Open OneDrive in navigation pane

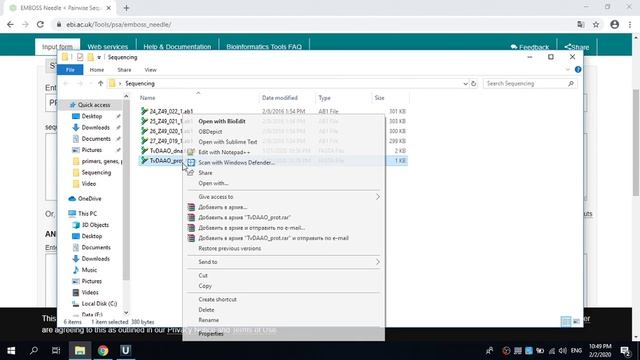click(89, 199)
